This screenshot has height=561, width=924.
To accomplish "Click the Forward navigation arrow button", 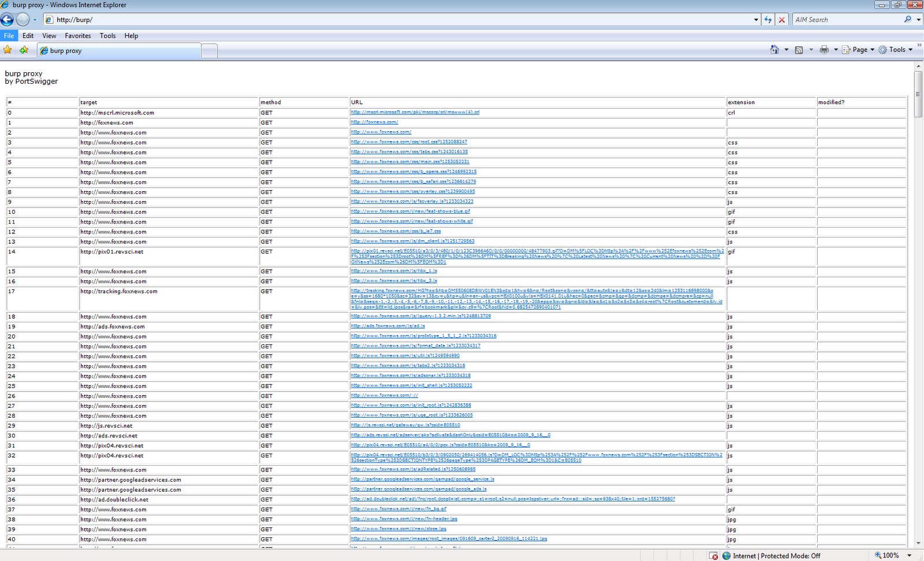I will coord(23,20).
